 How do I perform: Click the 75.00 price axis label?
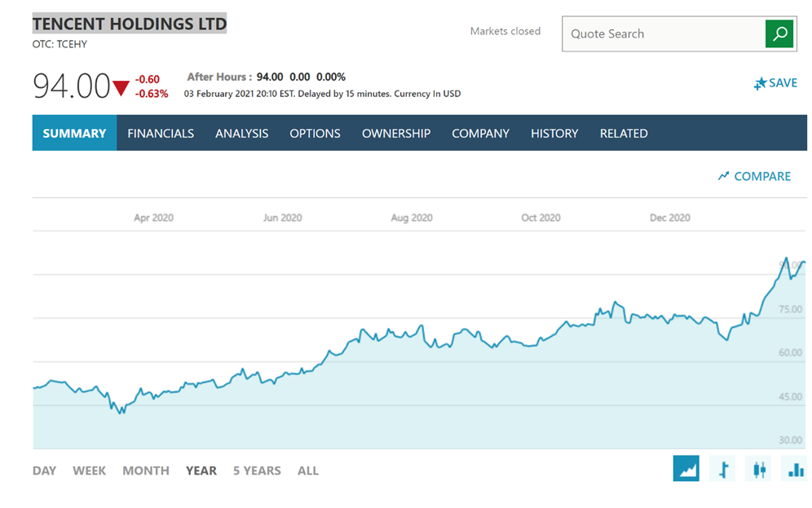(790, 309)
